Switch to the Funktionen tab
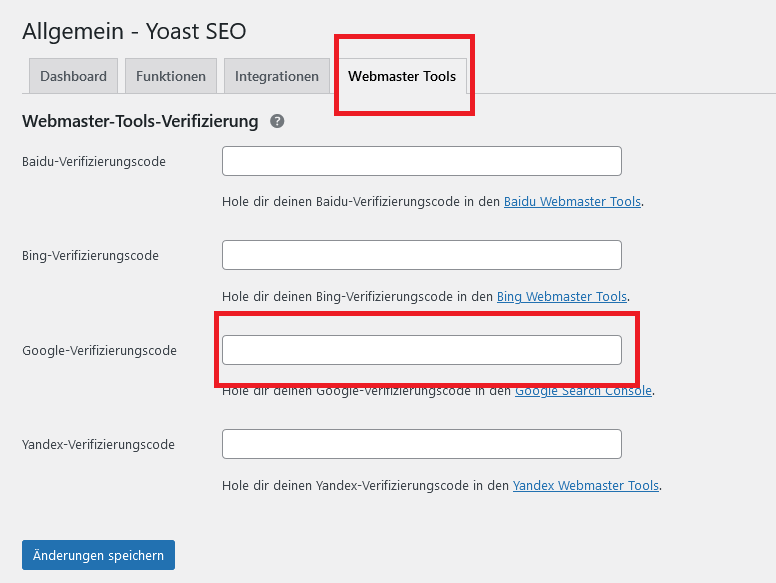The height and width of the screenshot is (583, 776). tap(171, 76)
